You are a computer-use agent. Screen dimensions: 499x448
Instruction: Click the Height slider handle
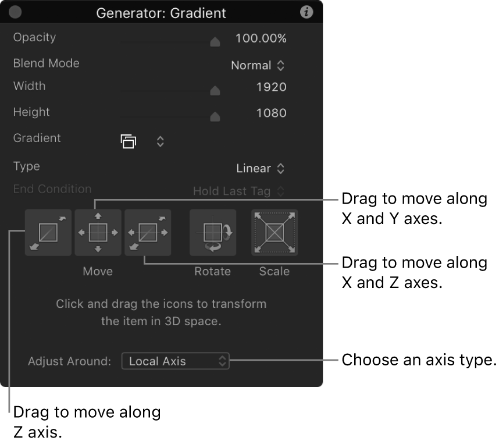[215, 116]
